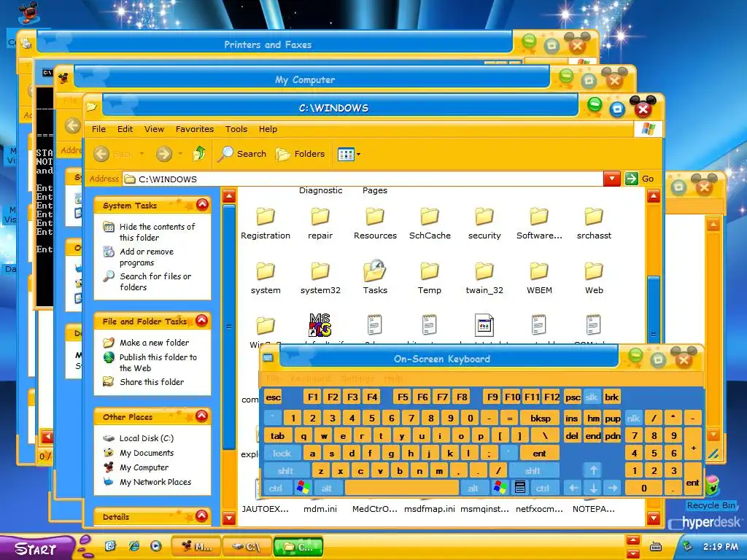Collapse the Other Places panel

pyautogui.click(x=202, y=416)
